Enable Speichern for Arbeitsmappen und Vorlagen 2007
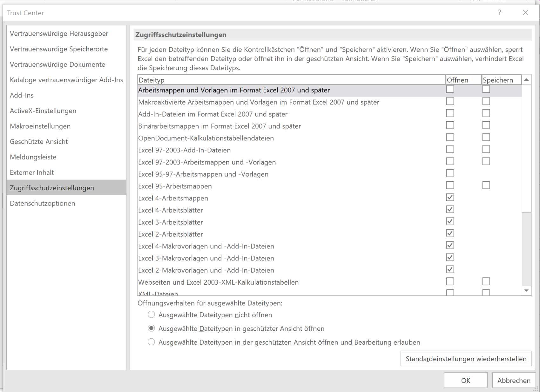 tap(486, 89)
